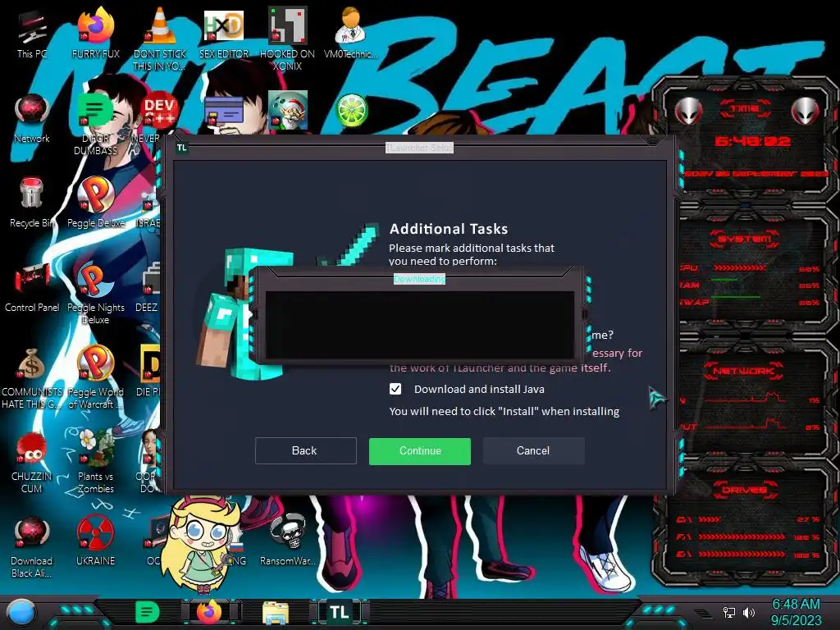Open the Recycle Bin
The width and height of the screenshot is (840, 630).
point(32,203)
